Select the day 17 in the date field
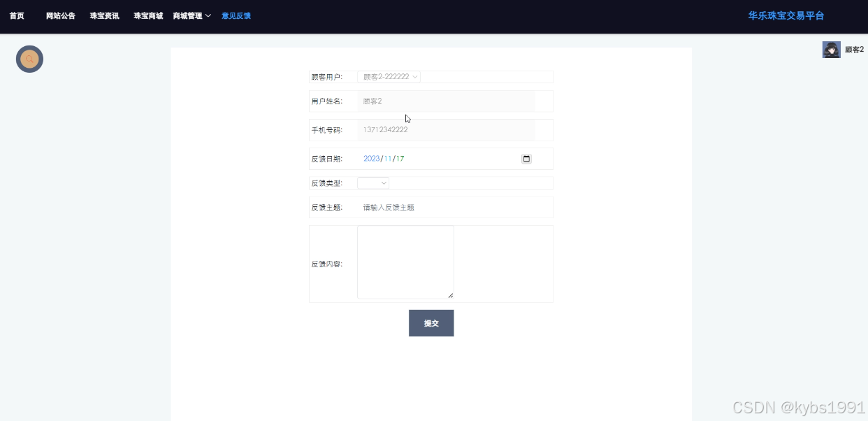Screen dimensions: 868x421 400,159
